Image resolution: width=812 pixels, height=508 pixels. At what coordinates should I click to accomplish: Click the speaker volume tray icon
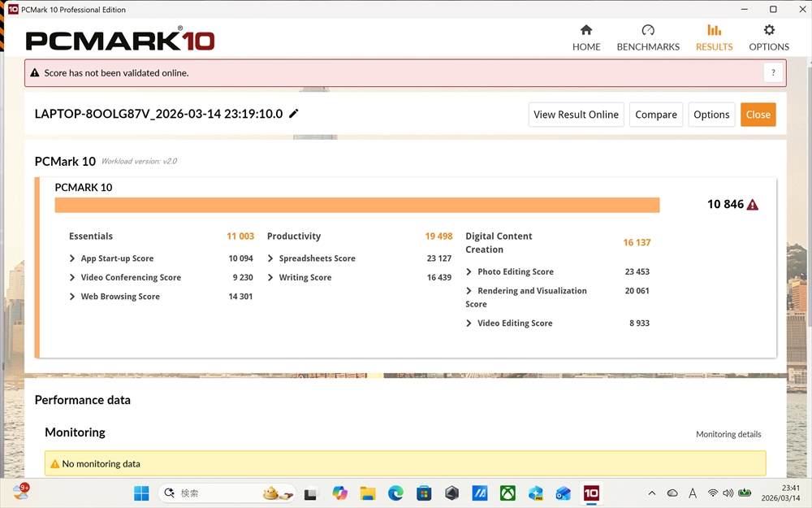(x=728, y=493)
